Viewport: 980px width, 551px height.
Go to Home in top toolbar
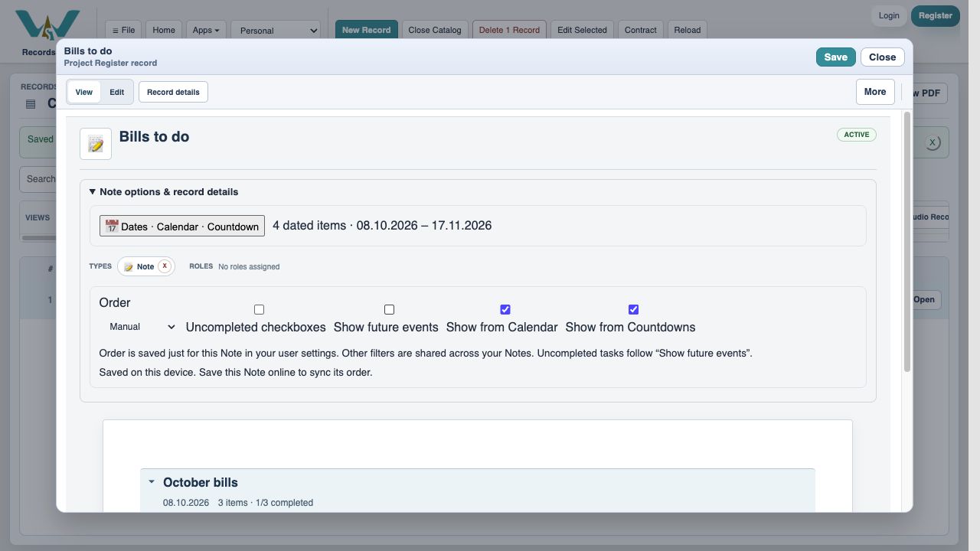(164, 30)
